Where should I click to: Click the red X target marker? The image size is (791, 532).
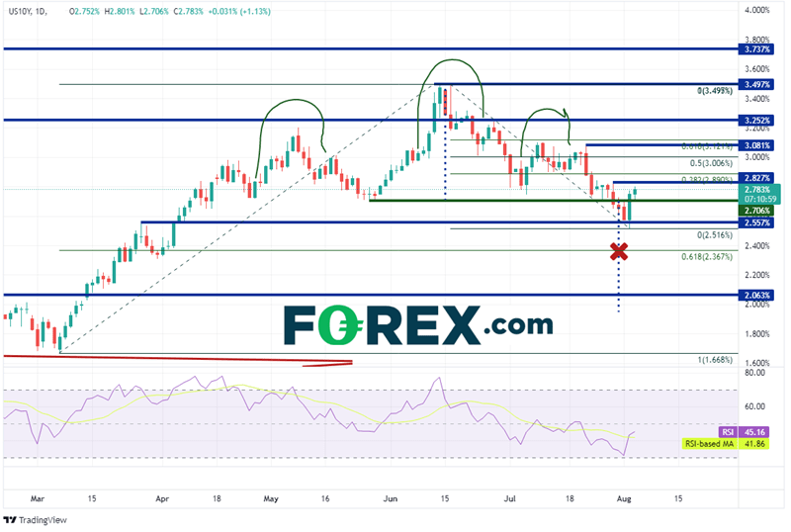pos(619,251)
